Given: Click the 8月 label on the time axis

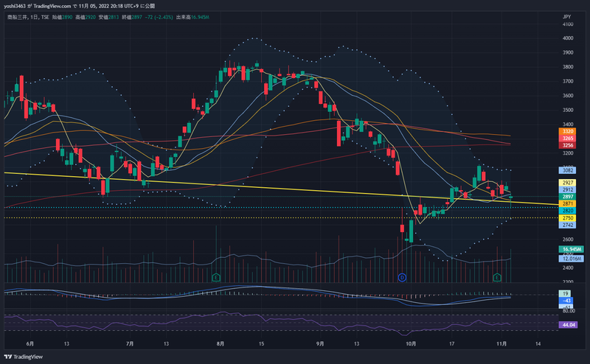Looking at the screenshot, I should tap(221, 343).
